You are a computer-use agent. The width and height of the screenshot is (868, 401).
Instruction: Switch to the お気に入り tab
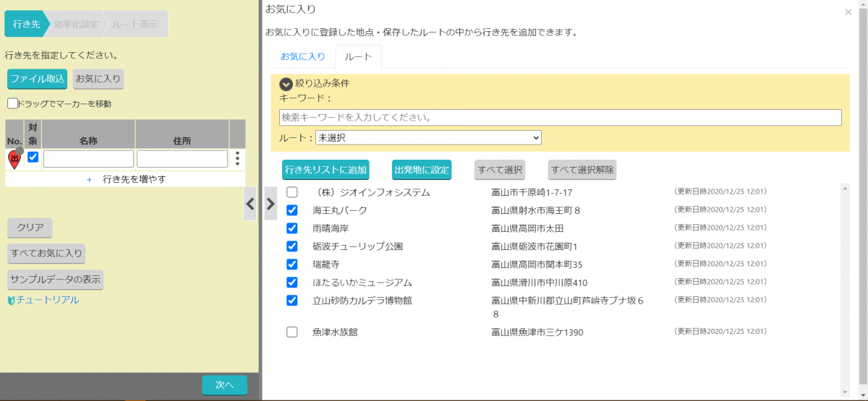[302, 56]
